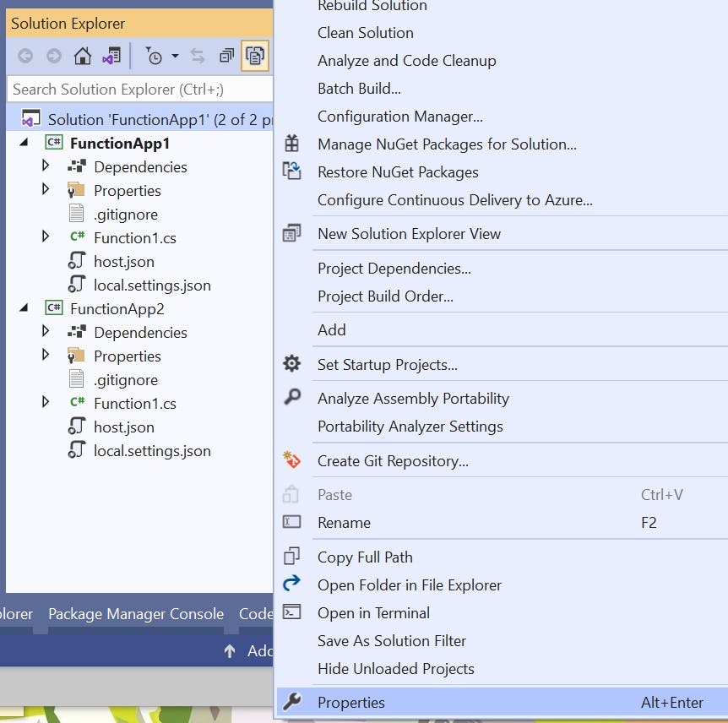Collapse the FunctionApp2 project node
Image resolution: width=728 pixels, height=723 pixels.
pos(24,308)
